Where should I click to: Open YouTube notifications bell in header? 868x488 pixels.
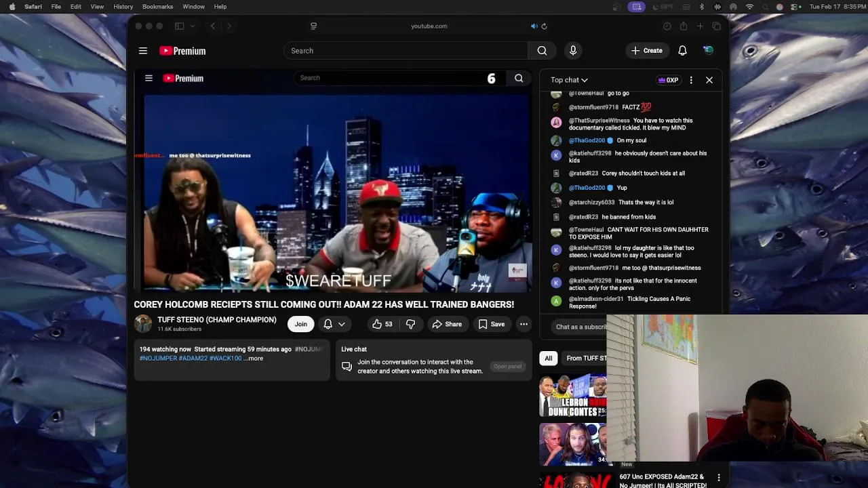pyautogui.click(x=682, y=51)
